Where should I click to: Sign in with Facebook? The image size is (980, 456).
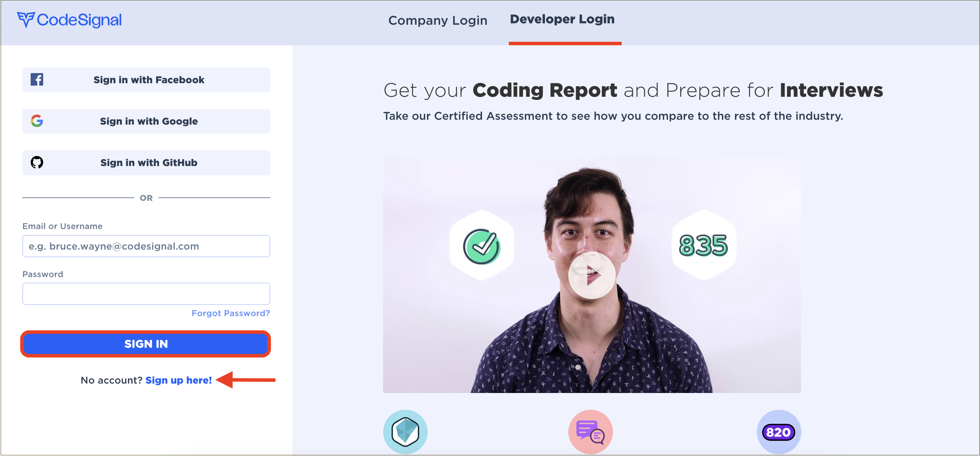(146, 80)
